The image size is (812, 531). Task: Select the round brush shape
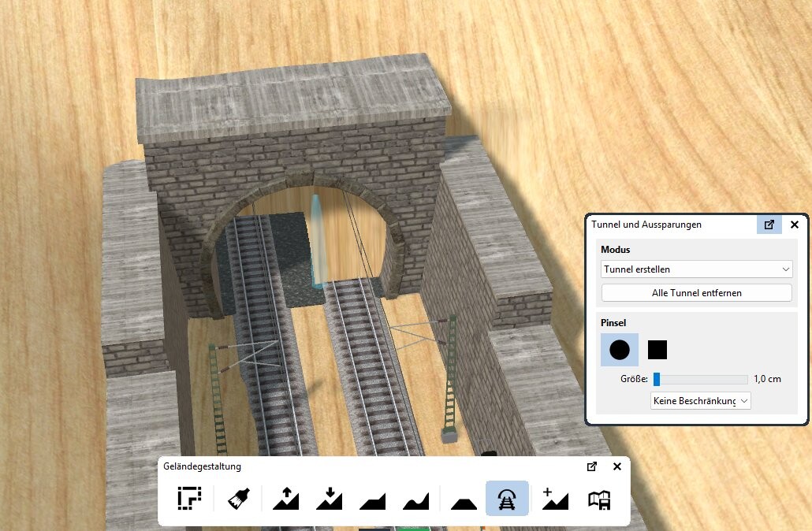pyautogui.click(x=620, y=350)
